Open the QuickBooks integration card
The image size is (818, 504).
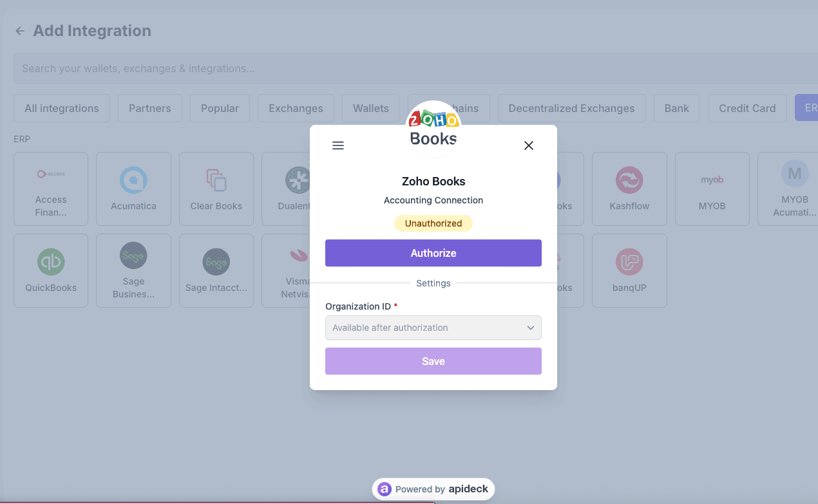click(x=51, y=270)
